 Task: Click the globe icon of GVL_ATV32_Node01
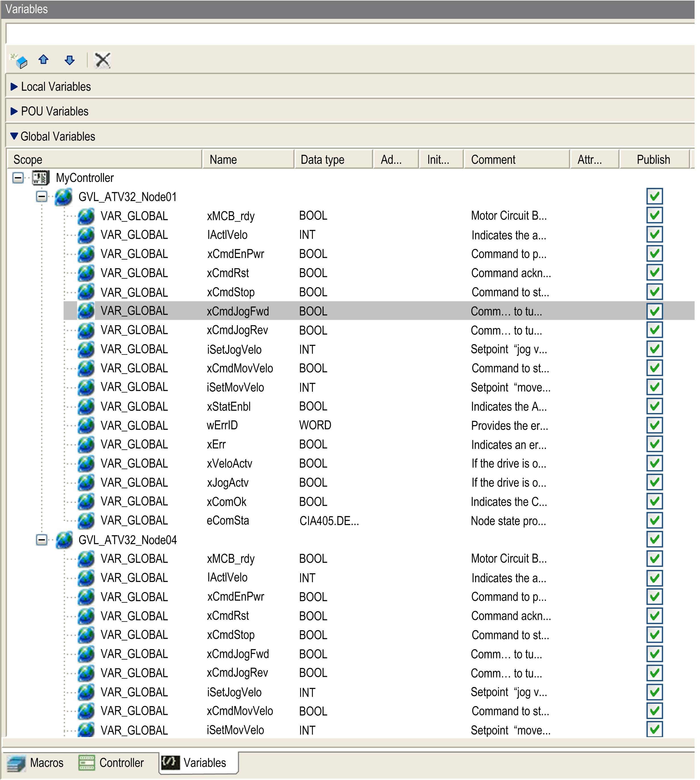(63, 197)
